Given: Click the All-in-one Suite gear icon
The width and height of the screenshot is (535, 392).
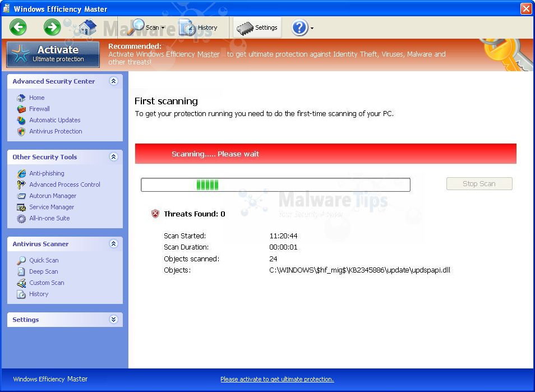Looking at the screenshot, I should [21, 219].
